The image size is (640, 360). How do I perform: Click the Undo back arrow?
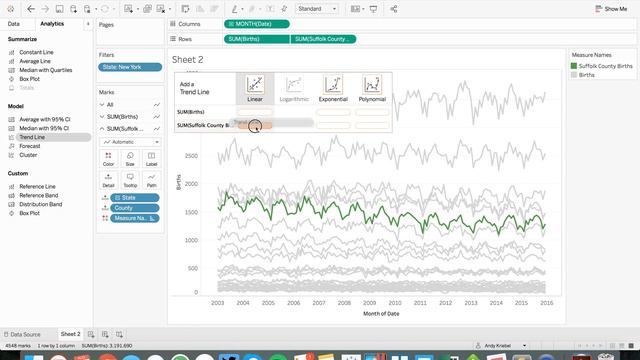[x=31, y=9]
